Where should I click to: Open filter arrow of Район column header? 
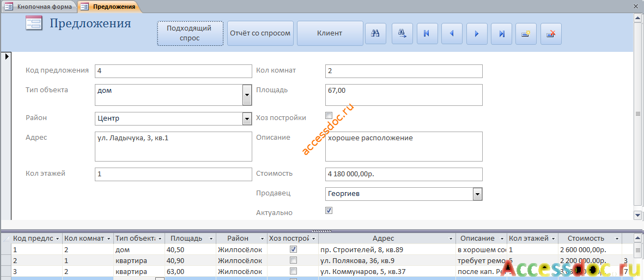[x=262, y=239]
